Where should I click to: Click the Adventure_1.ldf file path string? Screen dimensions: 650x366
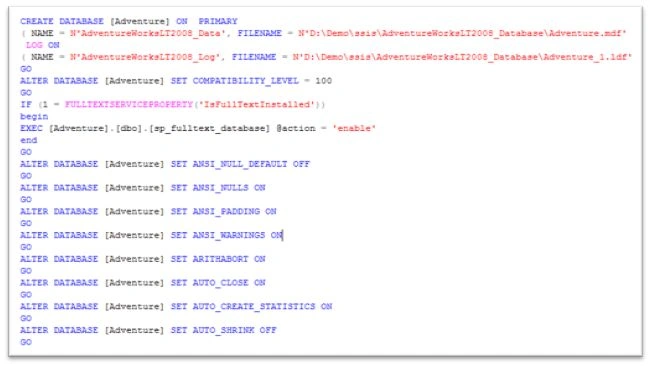click(x=462, y=57)
